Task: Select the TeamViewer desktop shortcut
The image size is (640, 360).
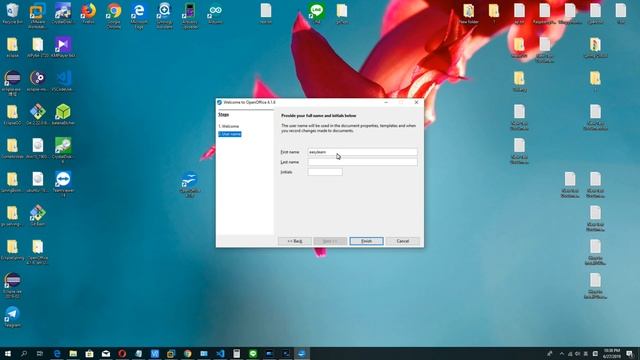Action: coord(63,184)
